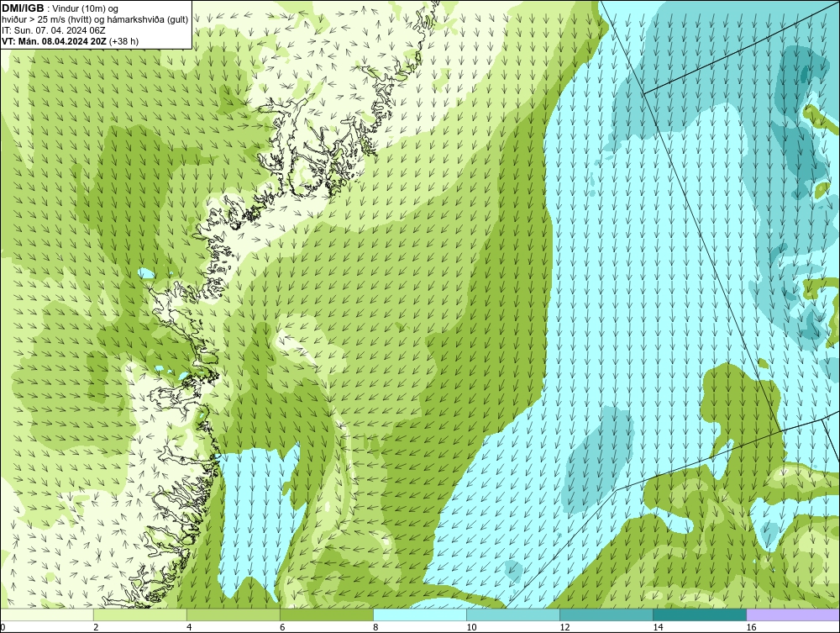Click the 6–8 m/s dark green swatch
840x633 pixels.
click(326, 615)
